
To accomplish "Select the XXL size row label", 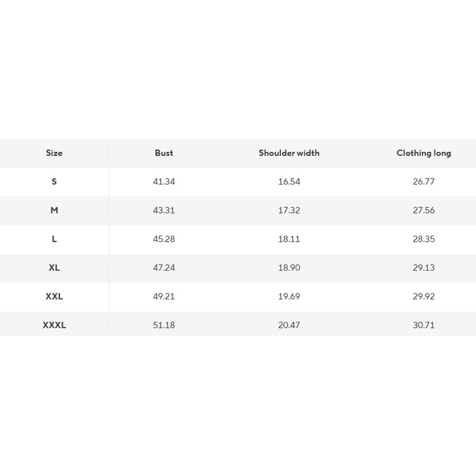I will [x=54, y=296].
